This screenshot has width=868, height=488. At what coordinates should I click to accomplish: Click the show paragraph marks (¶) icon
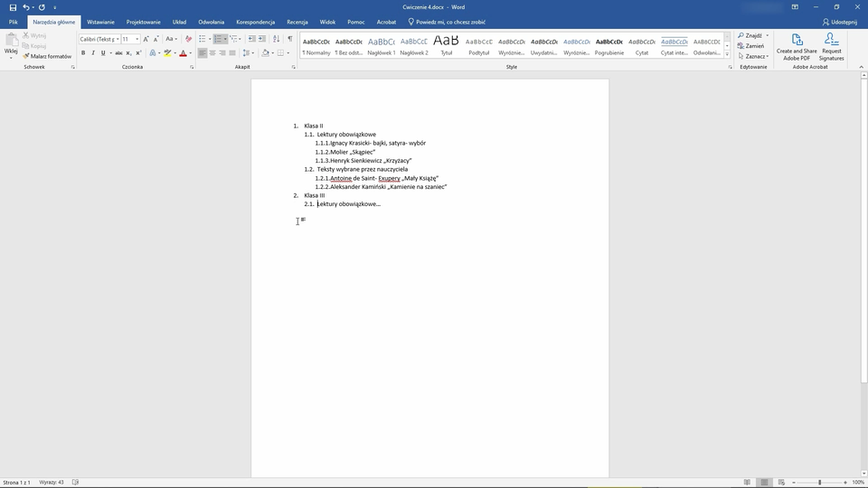point(289,39)
